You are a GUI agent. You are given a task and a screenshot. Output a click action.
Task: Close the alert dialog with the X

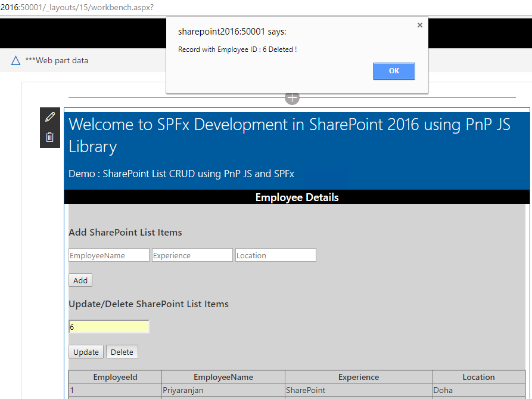click(419, 25)
